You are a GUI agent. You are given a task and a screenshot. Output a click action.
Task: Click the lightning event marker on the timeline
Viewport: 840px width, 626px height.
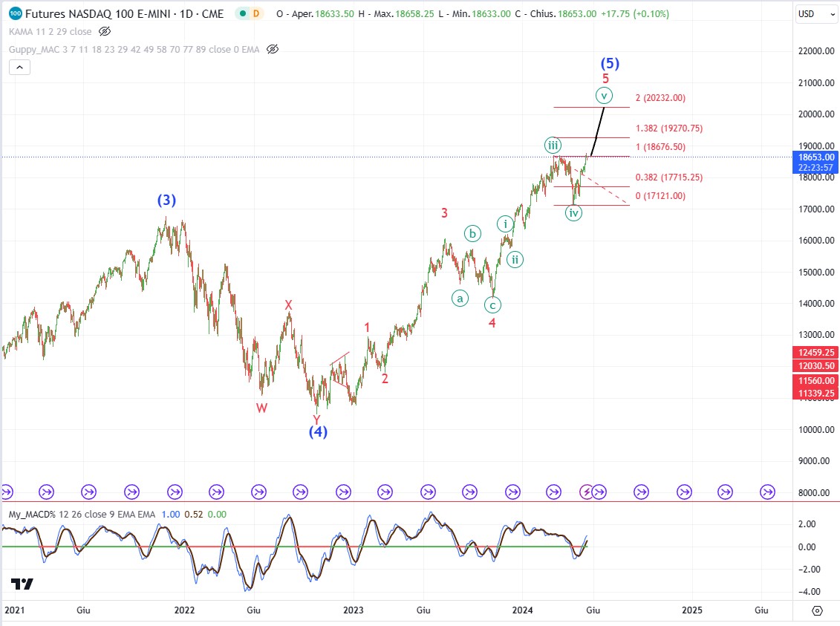(586, 492)
